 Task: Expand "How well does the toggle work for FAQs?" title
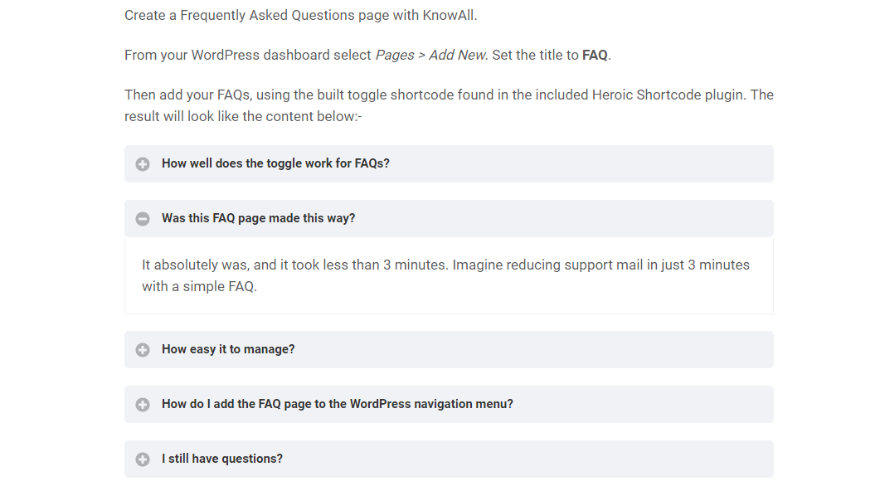click(x=275, y=163)
